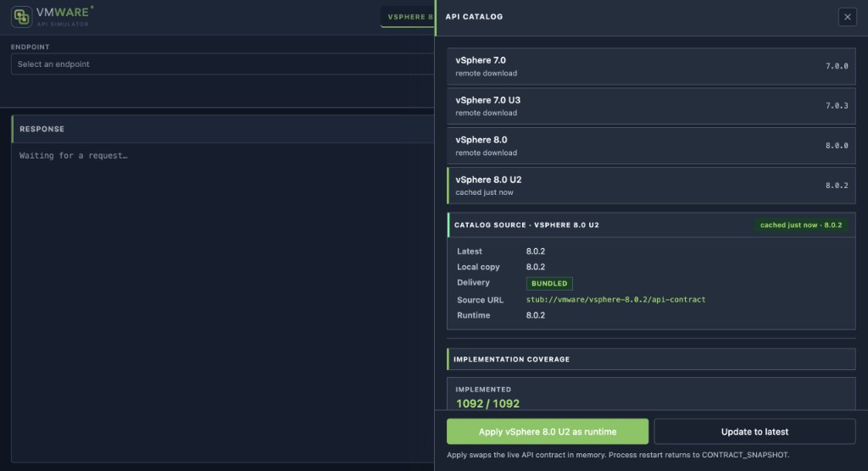The height and width of the screenshot is (471, 868).
Task: Open the Select an endpoint dropdown
Action: 223,64
